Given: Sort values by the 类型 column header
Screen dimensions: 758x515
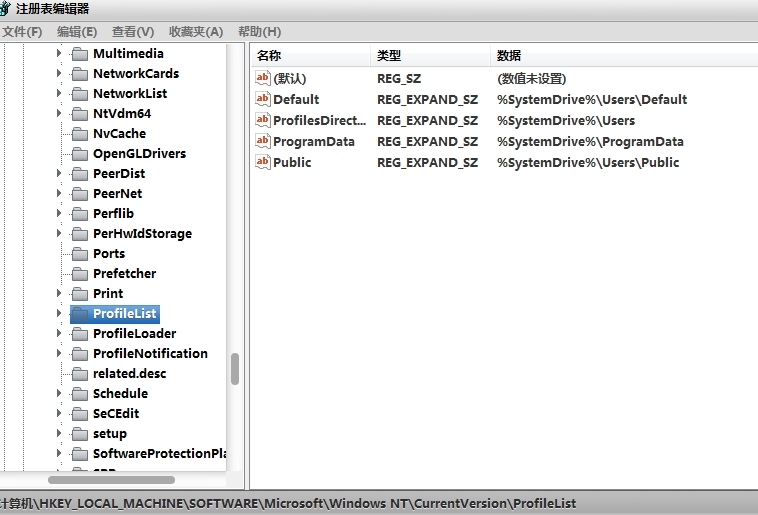Looking at the screenshot, I should click(x=431, y=56).
